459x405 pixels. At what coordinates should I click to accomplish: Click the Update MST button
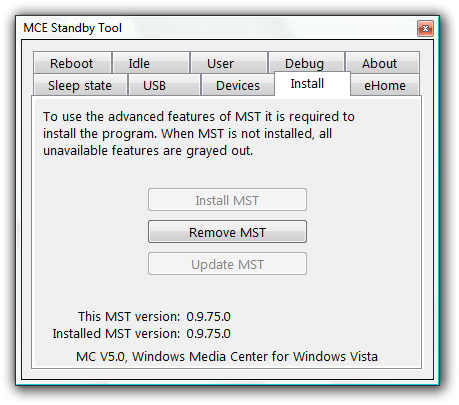(x=227, y=264)
